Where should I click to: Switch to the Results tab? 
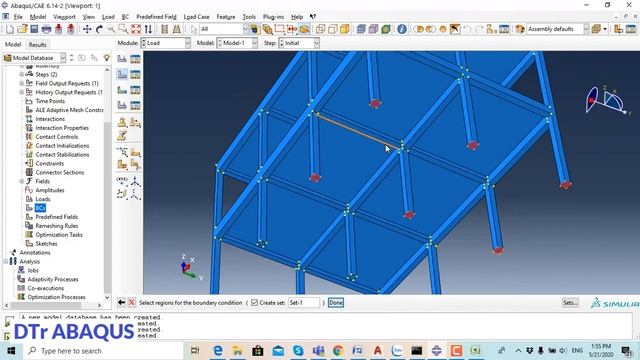coord(38,44)
